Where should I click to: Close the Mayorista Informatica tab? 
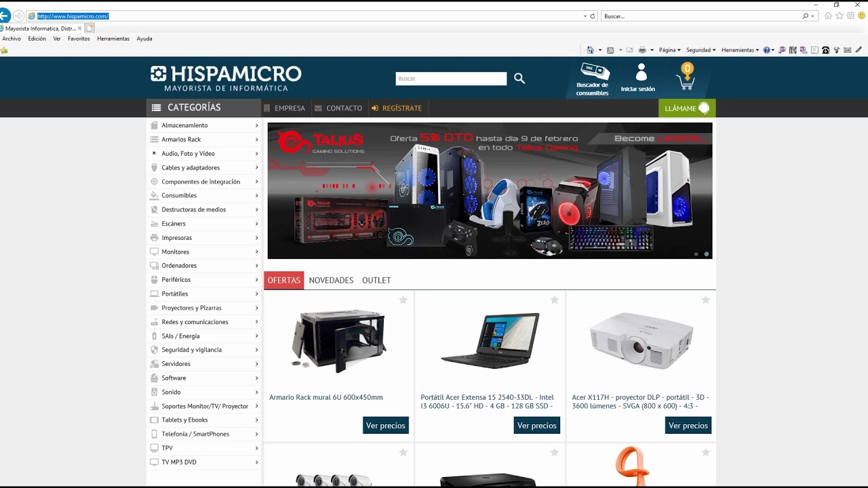(x=79, y=28)
